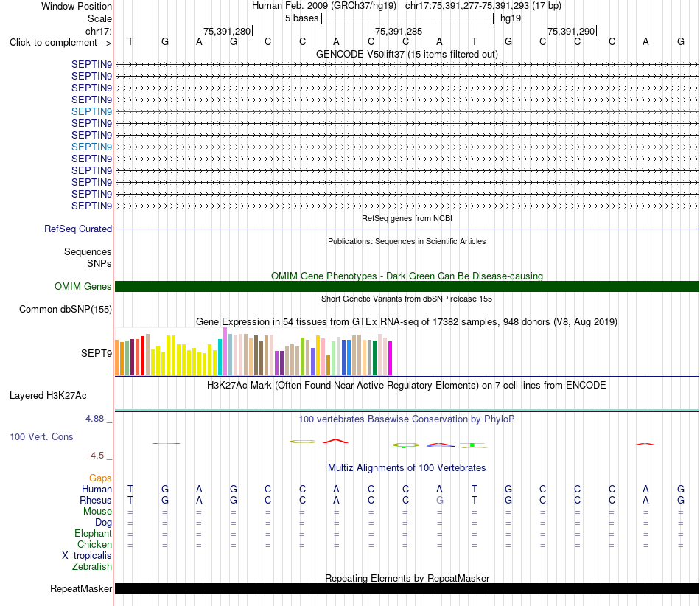Click the 'Elephant' species label

(x=93, y=533)
